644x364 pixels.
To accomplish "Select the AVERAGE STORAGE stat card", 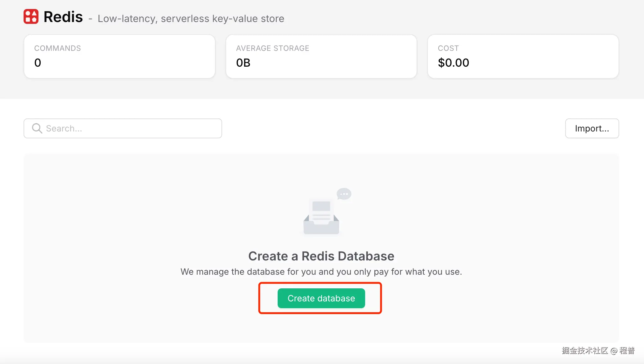I will [321, 56].
